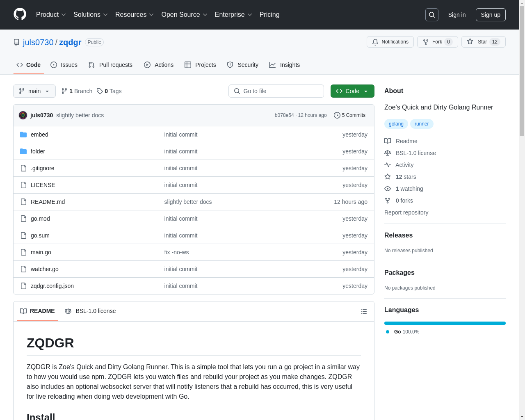Viewport: 525px width, 420px height.
Task: Open the go.sum file
Action: [40, 235]
